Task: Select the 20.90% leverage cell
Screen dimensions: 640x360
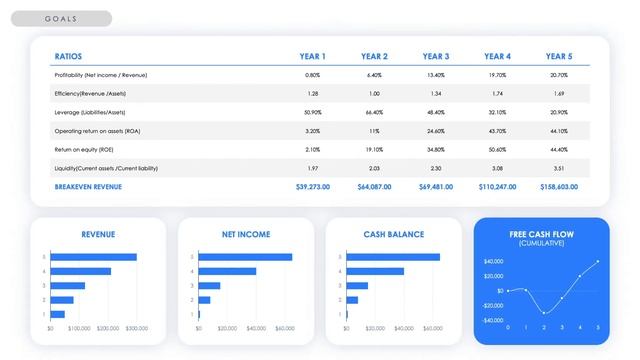Action: [559, 112]
